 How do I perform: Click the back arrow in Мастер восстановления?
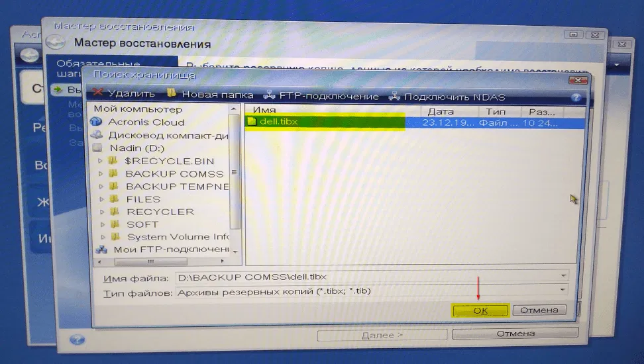[x=56, y=42]
